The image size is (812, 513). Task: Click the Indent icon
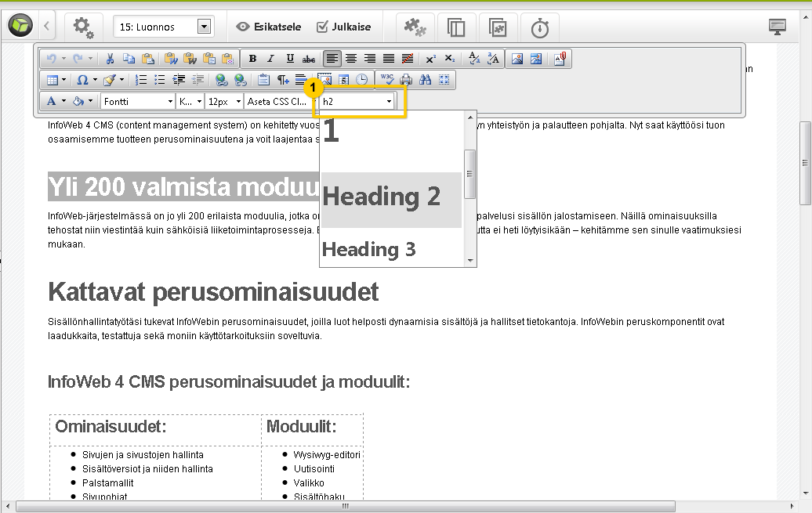(179, 80)
